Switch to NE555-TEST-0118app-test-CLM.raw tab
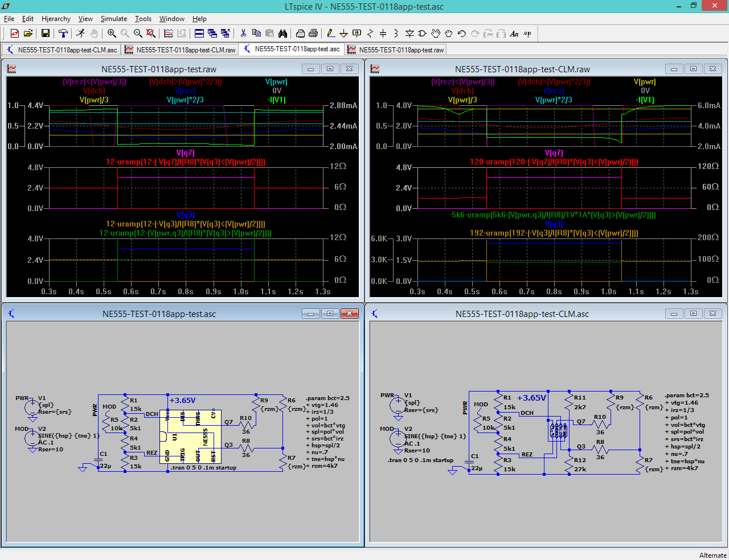 [180, 50]
